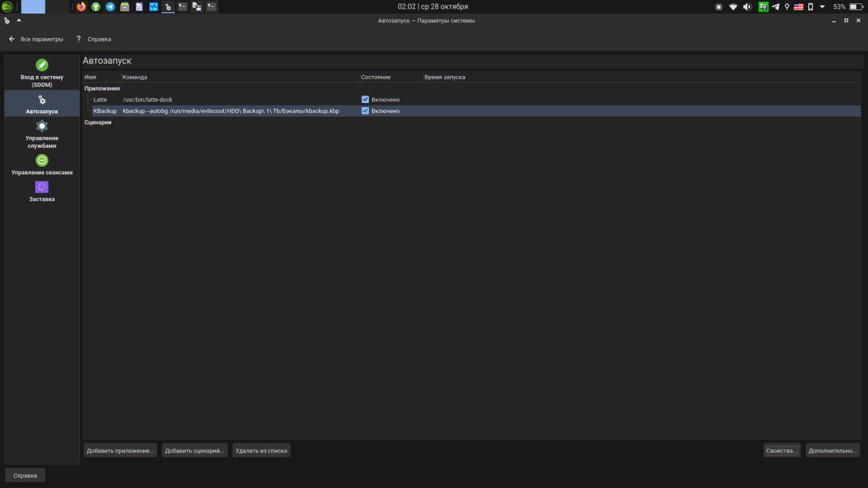Screen dimensions: 868x488
Task: Open the first terminal task icon
Action: coord(182,7)
